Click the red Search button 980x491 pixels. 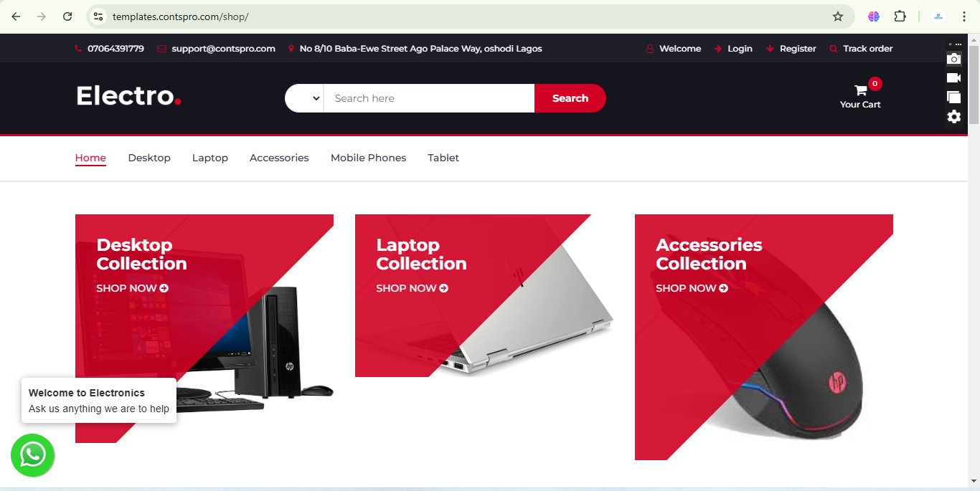coord(570,98)
